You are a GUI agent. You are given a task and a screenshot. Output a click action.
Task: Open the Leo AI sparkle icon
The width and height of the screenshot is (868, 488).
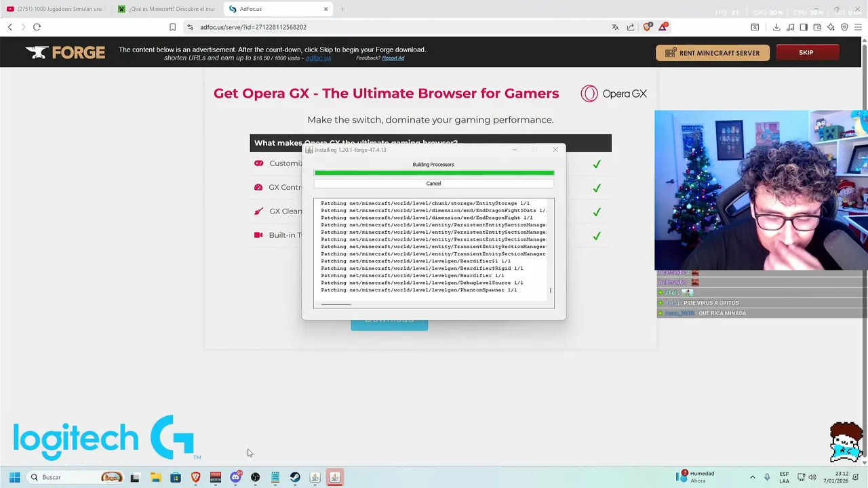pyautogui.click(x=831, y=27)
